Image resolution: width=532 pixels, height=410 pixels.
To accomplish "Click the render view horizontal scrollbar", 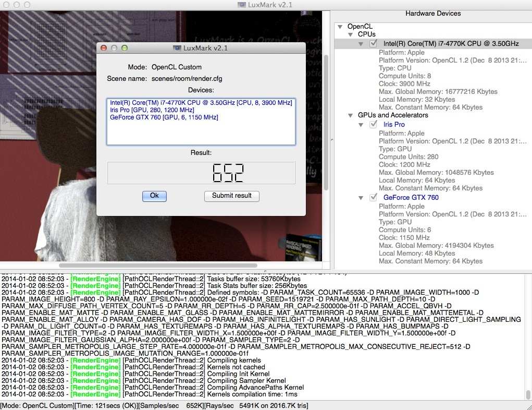I will coord(158,266).
